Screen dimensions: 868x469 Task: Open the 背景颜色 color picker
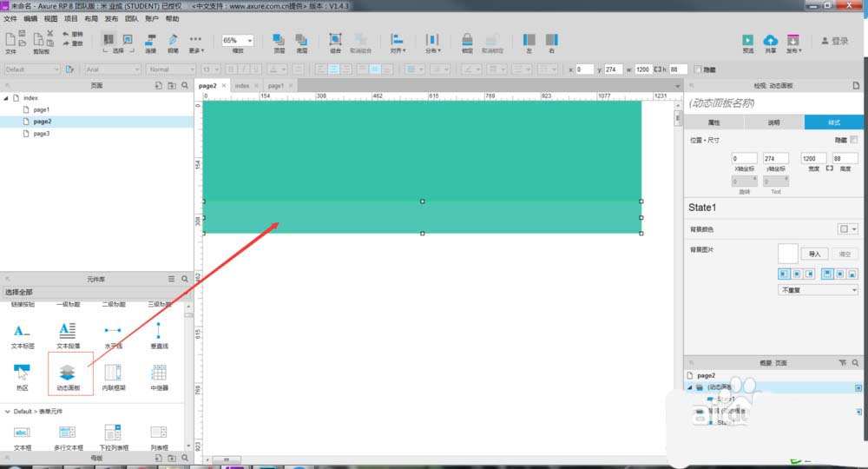coord(847,228)
